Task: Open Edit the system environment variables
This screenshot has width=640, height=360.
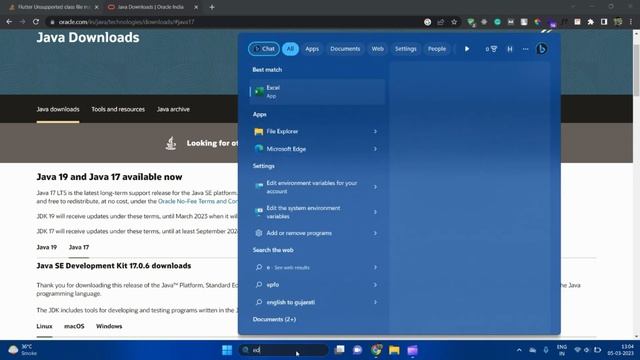Action: pos(317,212)
